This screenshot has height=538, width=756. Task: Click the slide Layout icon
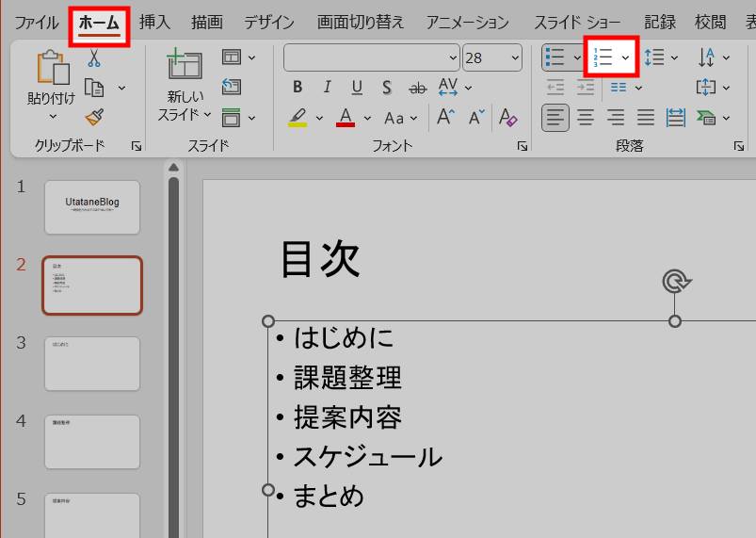[x=232, y=57]
